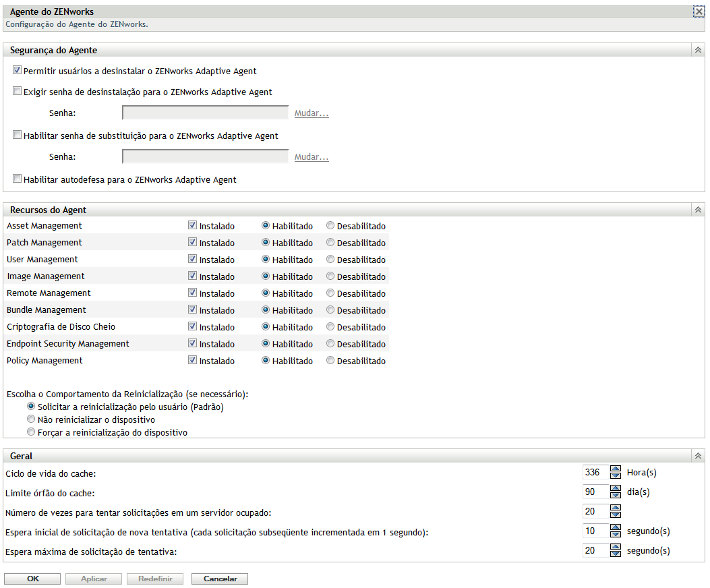Choose Solicitar a reinicialização pelo usuário option
Screen dimensions: 710x588
pyautogui.click(x=31, y=406)
